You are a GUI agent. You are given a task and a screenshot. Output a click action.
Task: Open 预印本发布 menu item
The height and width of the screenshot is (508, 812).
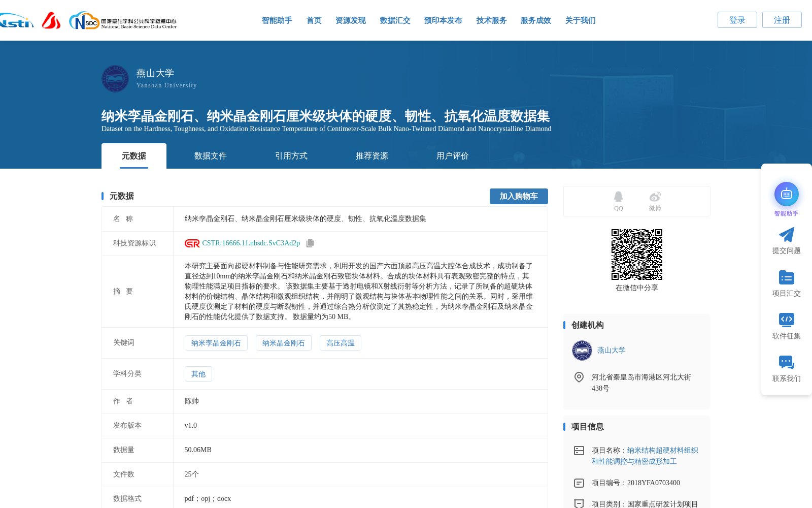(443, 20)
